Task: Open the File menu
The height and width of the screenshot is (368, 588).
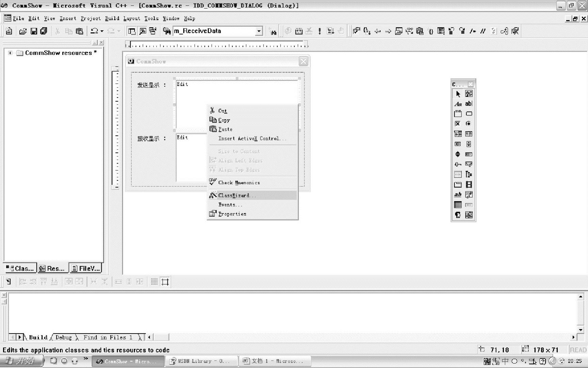Action: (x=18, y=18)
